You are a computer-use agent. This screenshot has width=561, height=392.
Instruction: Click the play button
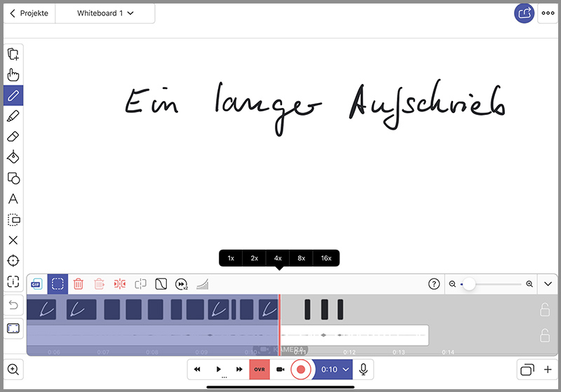click(219, 369)
